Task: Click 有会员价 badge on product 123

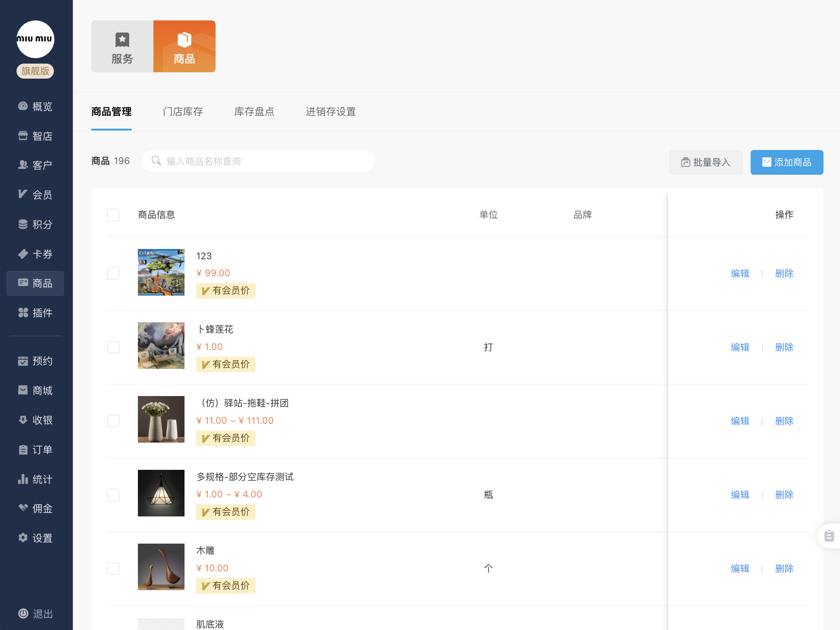Action: (x=226, y=291)
